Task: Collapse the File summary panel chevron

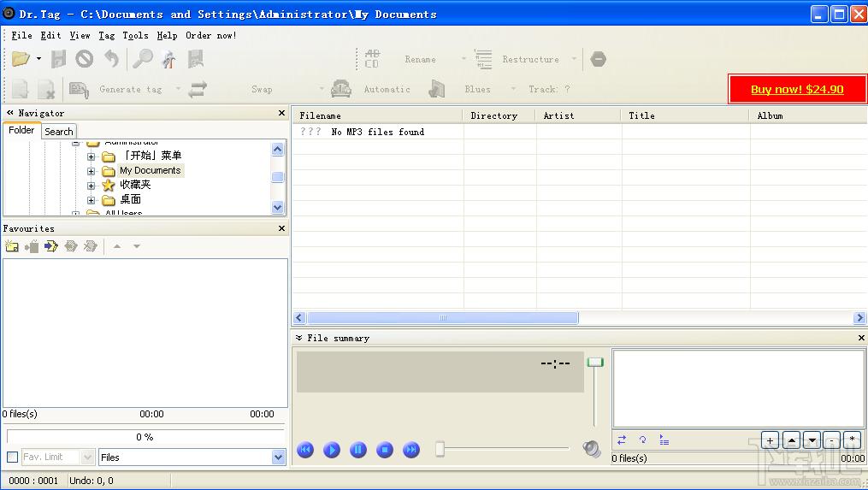Action: [299, 337]
